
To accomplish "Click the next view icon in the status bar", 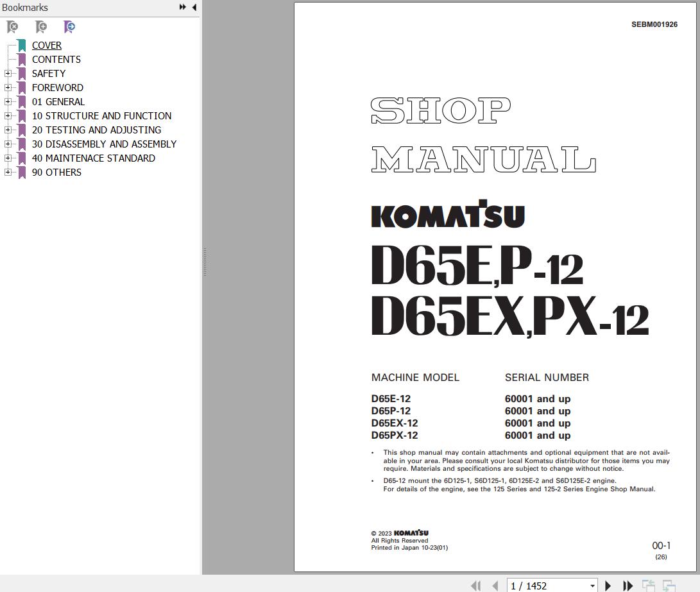I will (669, 586).
